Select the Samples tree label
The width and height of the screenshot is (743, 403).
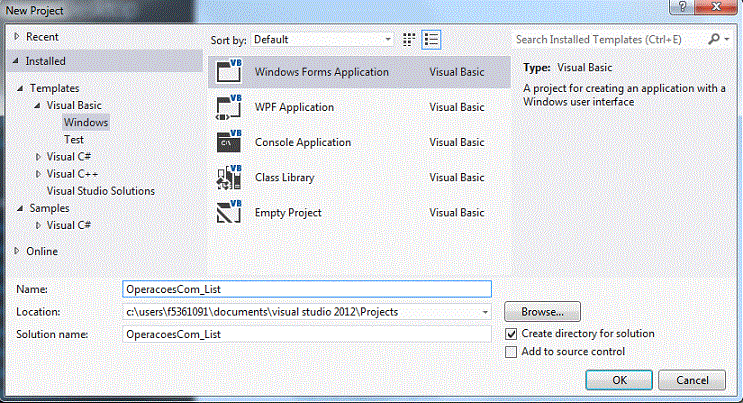click(x=49, y=208)
